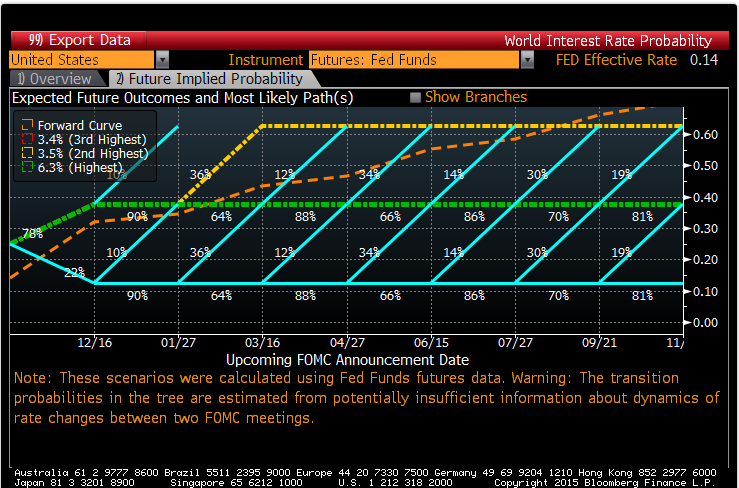The image size is (739, 488).
Task: Click the 78% probability label on the chart
Action: (33, 233)
